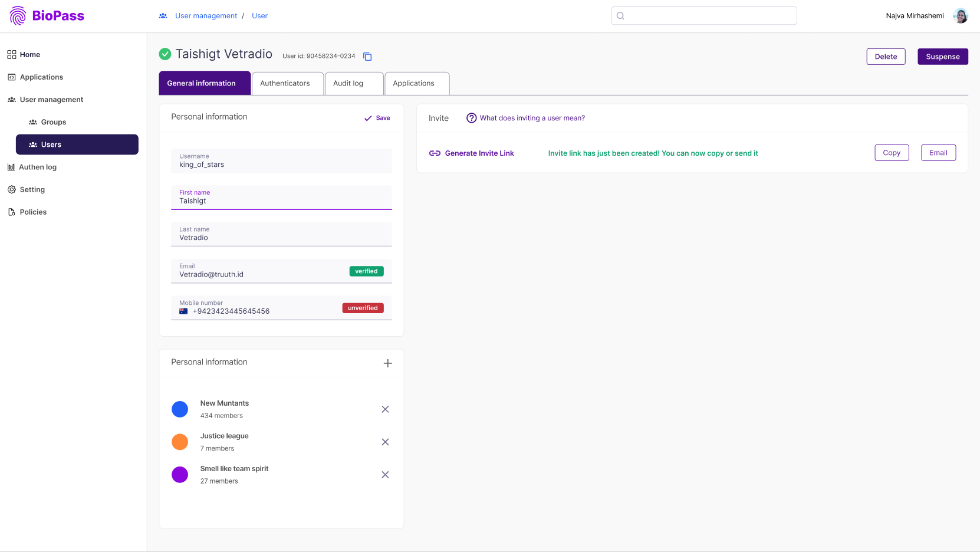Viewport: 980px width, 552px height.
Task: Click the Setting gear icon
Action: click(12, 189)
